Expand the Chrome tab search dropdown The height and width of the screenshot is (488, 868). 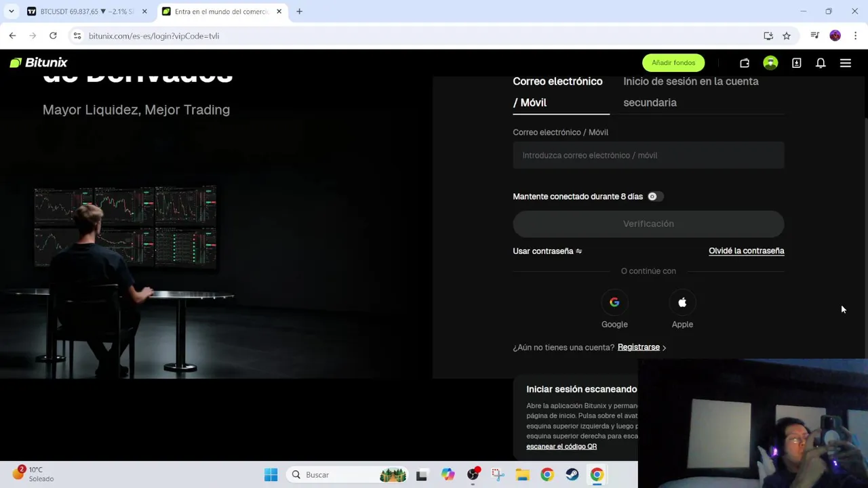pyautogui.click(x=11, y=12)
